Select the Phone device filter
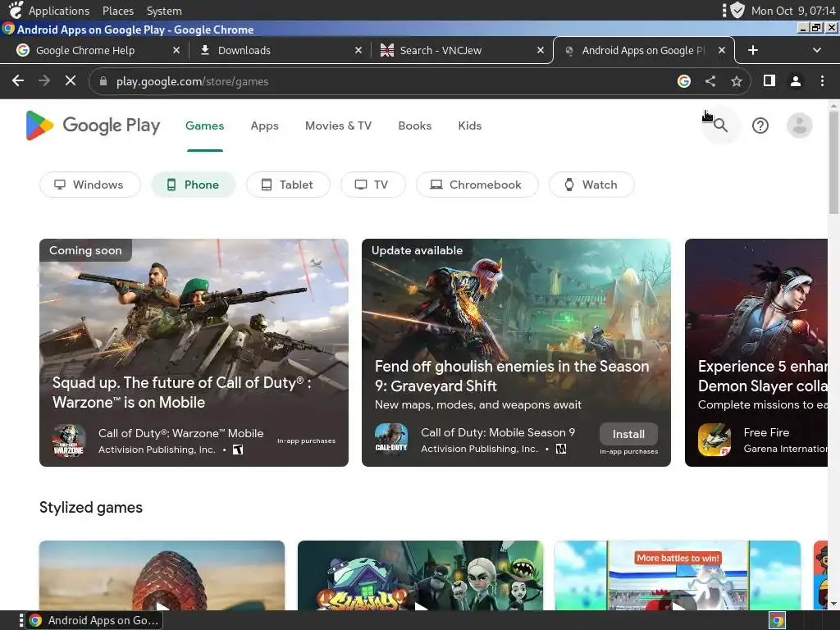The height and width of the screenshot is (630, 840). [x=194, y=185]
